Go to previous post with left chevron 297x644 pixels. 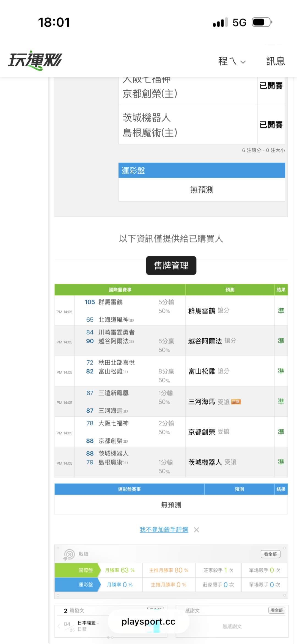[x=59, y=626]
